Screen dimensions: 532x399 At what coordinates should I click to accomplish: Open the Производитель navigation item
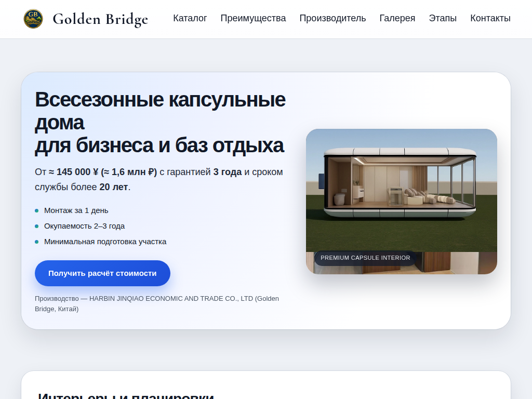(x=332, y=18)
